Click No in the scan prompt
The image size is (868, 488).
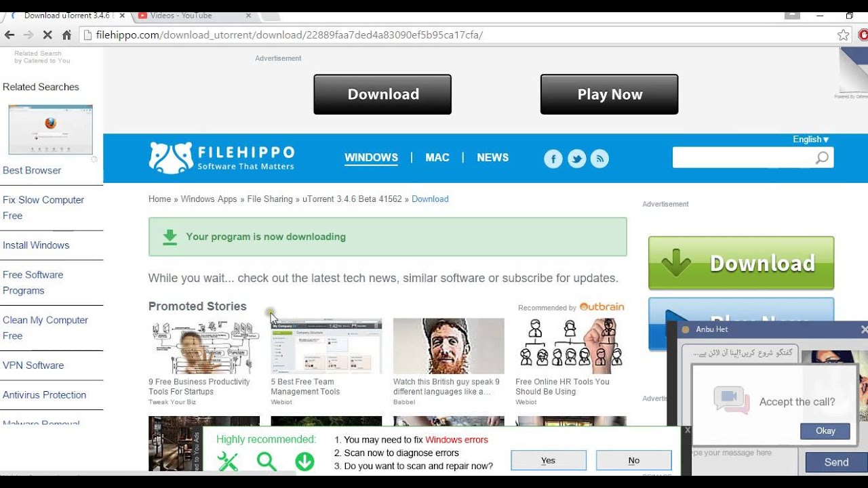pos(633,460)
